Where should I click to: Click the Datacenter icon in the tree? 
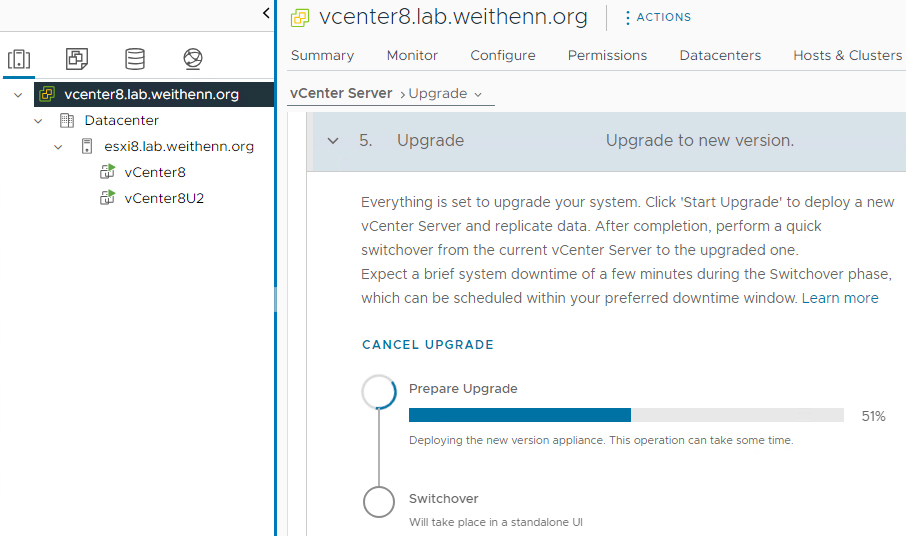pyautogui.click(x=67, y=120)
